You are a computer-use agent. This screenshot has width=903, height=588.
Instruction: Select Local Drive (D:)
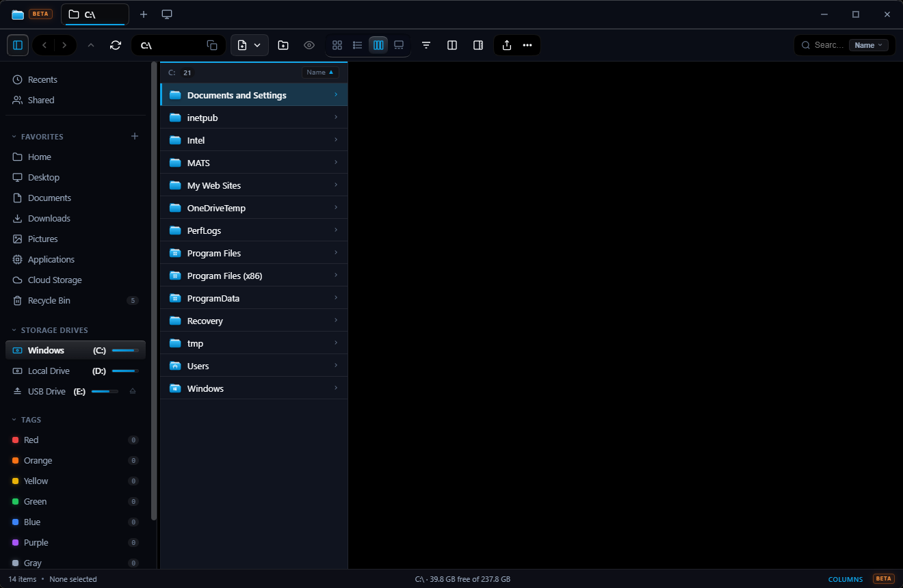75,371
